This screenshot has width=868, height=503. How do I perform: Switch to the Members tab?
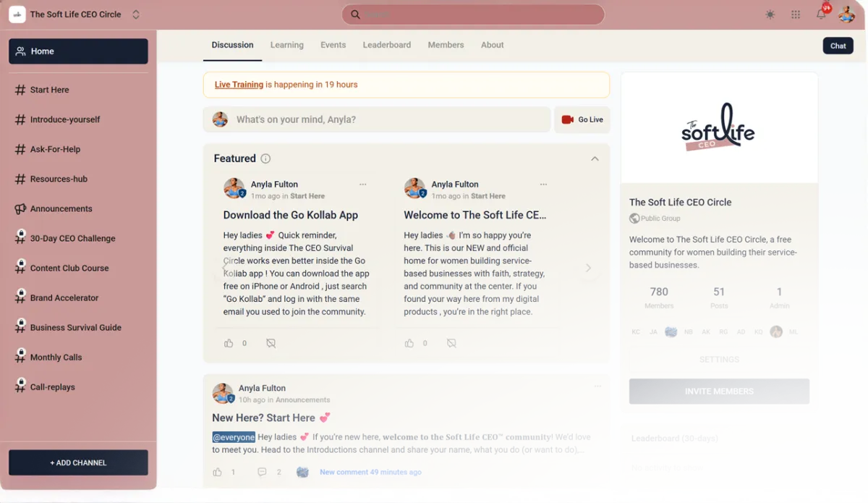[x=446, y=45]
